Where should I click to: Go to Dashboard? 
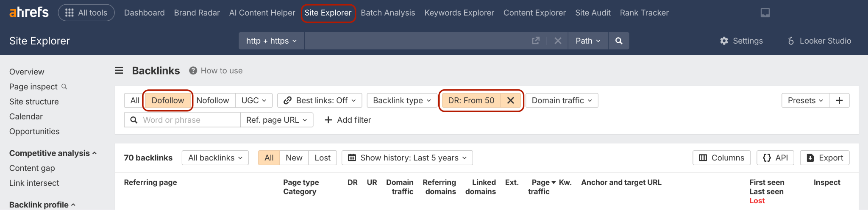(x=144, y=13)
